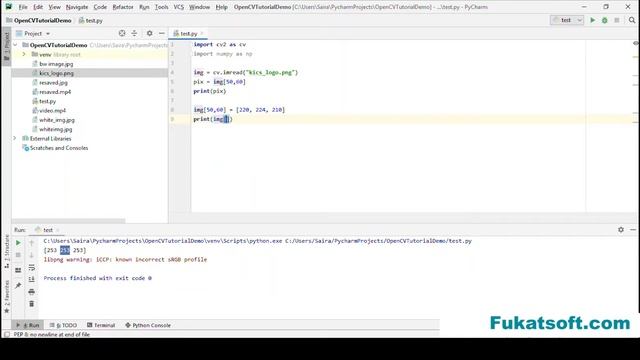Select test.py in project tree
Viewport: 640px width, 360px height.
click(47, 101)
